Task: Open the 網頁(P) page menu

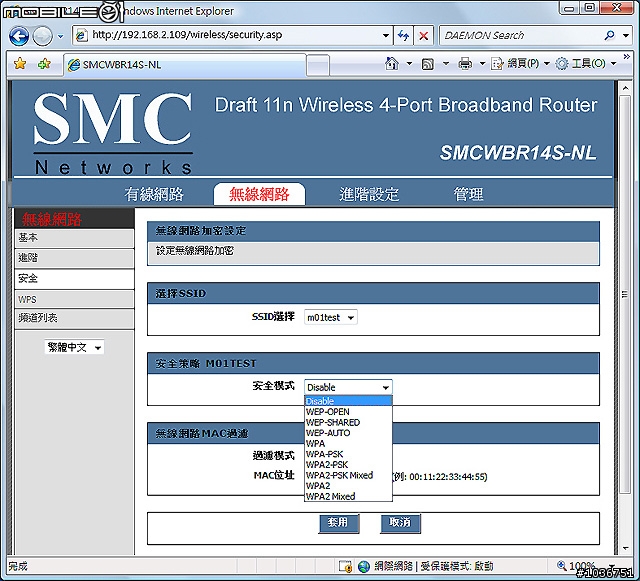Action: (520, 64)
